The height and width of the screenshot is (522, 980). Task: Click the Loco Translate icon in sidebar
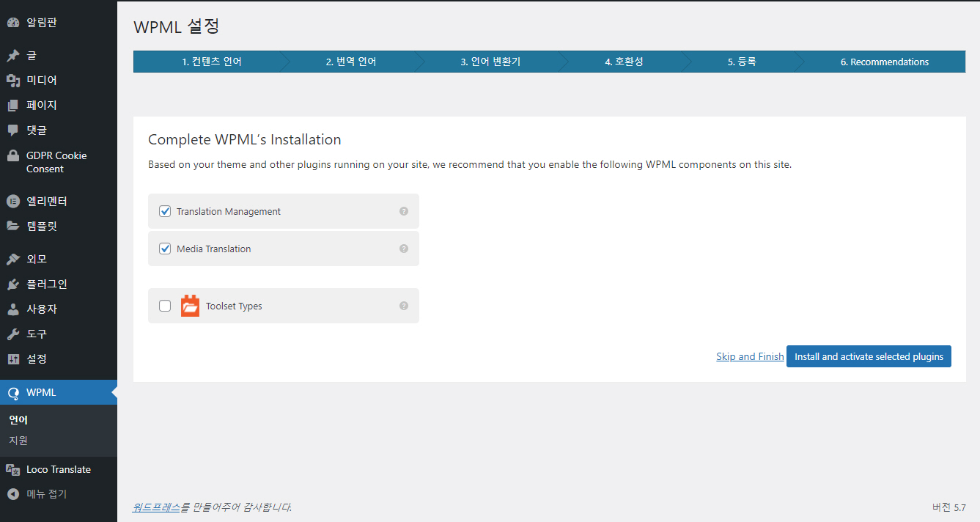pos(12,470)
